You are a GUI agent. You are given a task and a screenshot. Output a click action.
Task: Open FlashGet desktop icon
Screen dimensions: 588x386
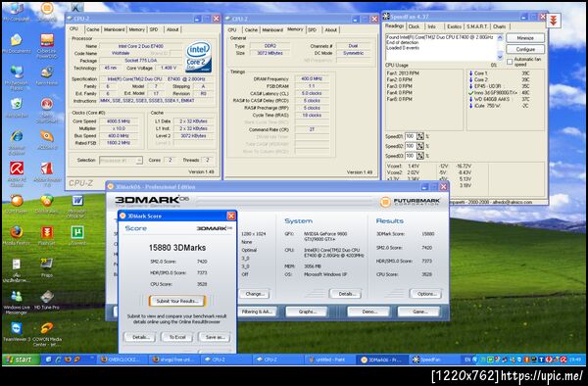click(x=47, y=235)
